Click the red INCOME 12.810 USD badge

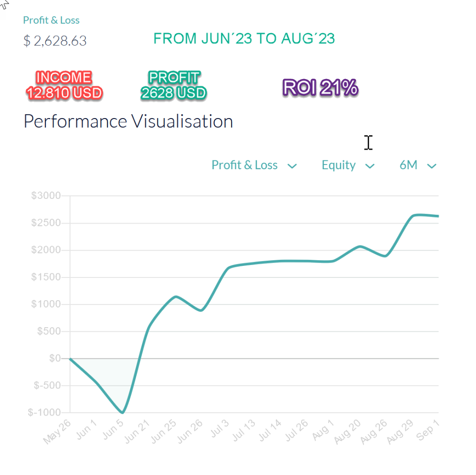[64, 86]
